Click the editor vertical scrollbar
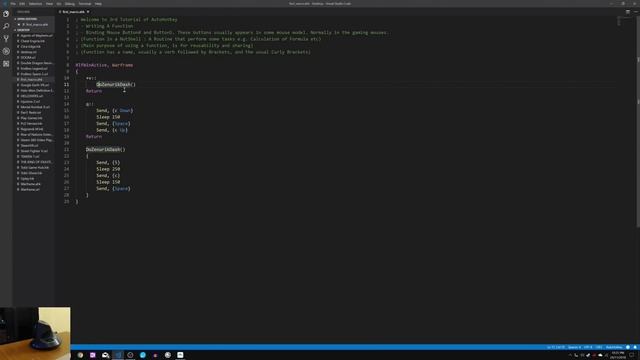This screenshot has width=640, height=360. click(x=638, y=122)
